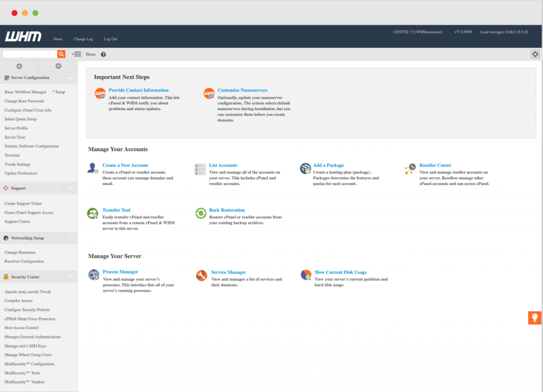
Task: Click the Service Manager icon
Action: [200, 275]
